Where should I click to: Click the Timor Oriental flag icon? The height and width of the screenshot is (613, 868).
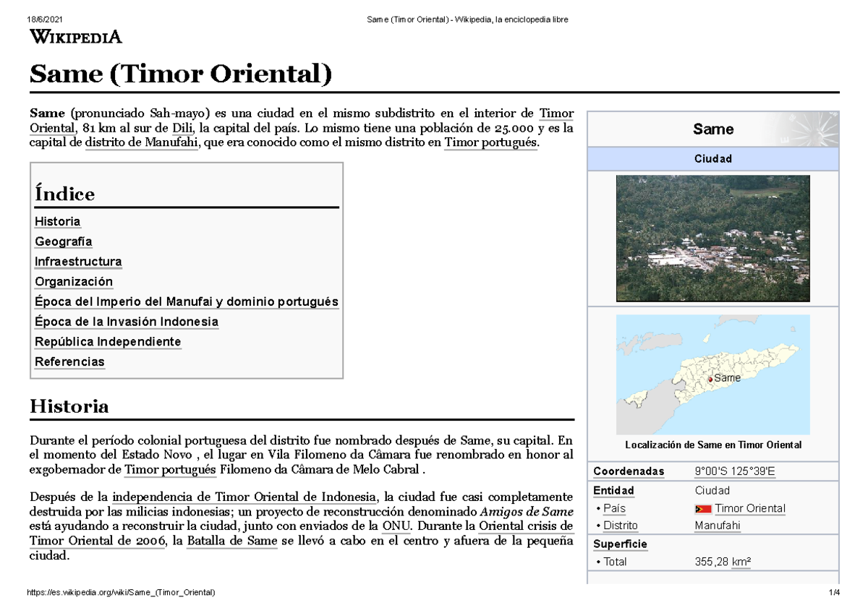702,508
